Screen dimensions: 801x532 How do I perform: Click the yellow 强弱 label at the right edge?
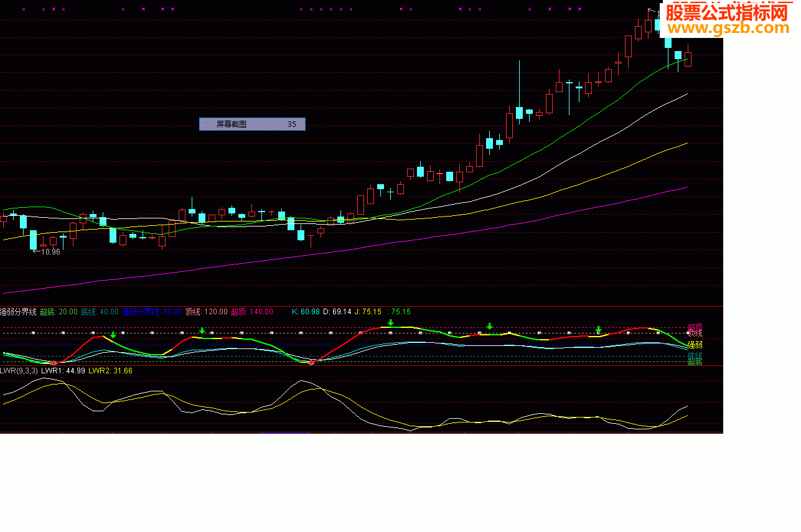point(695,344)
